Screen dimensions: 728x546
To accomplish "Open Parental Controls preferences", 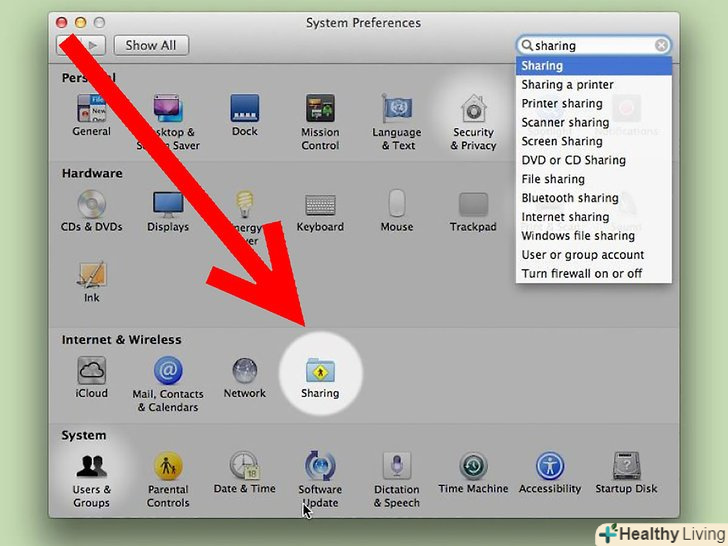I will 168,481.
